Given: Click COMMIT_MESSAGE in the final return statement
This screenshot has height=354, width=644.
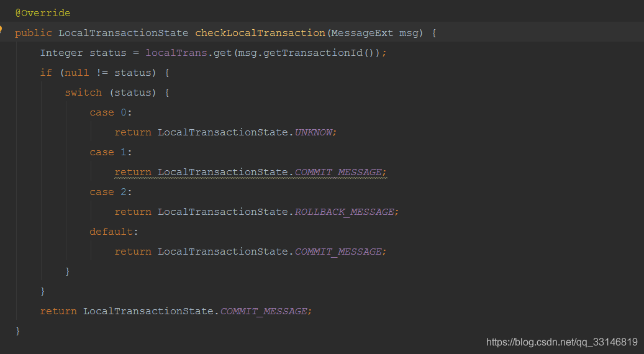Looking at the screenshot, I should pos(264,311).
